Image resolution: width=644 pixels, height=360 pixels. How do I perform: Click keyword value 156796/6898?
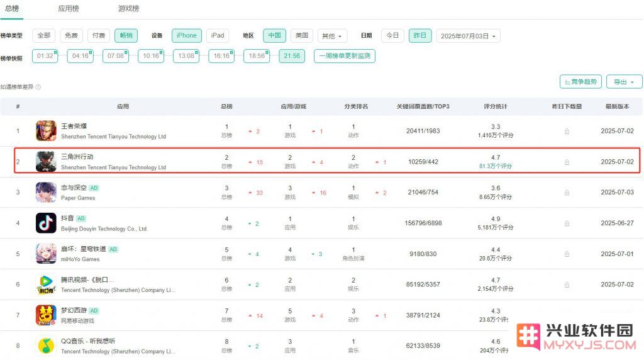coord(423,223)
